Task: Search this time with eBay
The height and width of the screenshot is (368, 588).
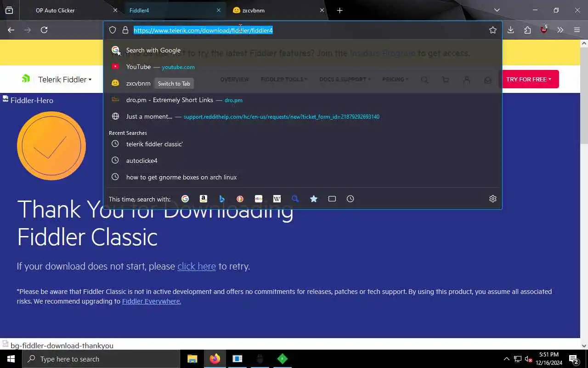Action: [259, 199]
